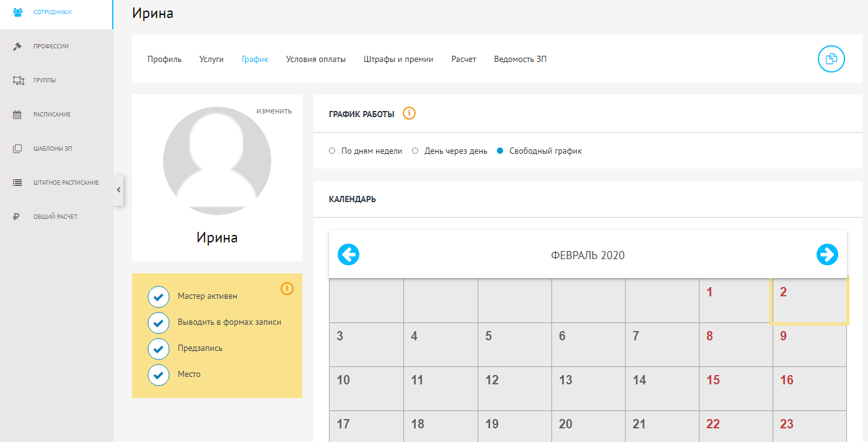Toggle Мастер активен checkmark
The image size is (868, 442).
[x=159, y=297]
